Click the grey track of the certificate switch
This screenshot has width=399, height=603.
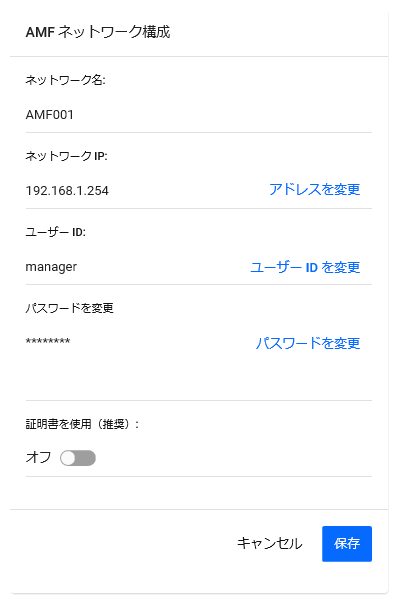coord(86,458)
